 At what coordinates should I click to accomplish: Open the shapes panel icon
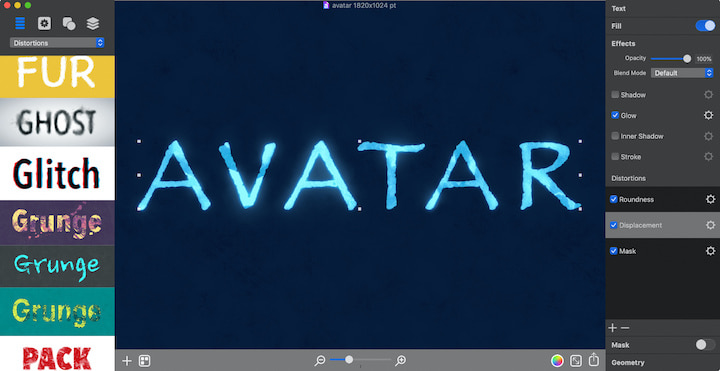pos(69,23)
